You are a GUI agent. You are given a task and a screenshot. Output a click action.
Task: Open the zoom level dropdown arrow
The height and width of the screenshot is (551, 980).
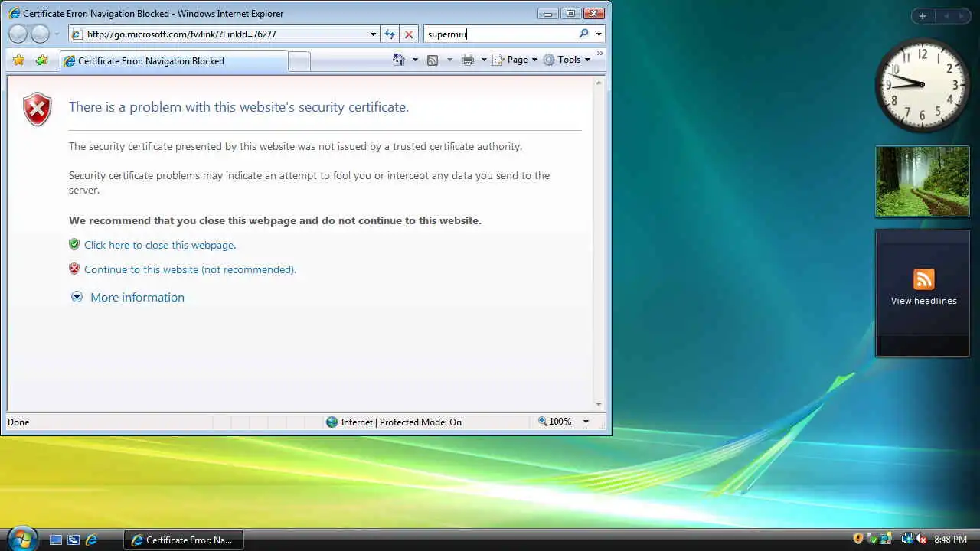click(x=586, y=422)
